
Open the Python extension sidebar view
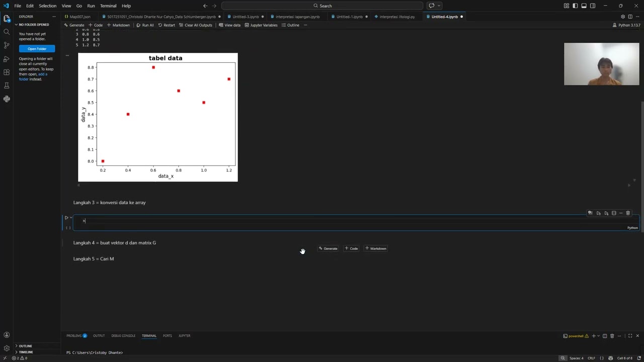(x=7, y=99)
